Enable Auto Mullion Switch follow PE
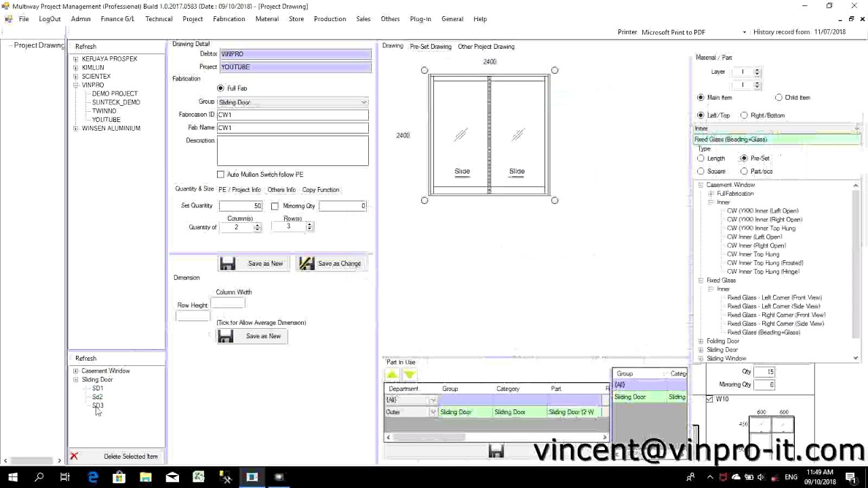 [220, 174]
